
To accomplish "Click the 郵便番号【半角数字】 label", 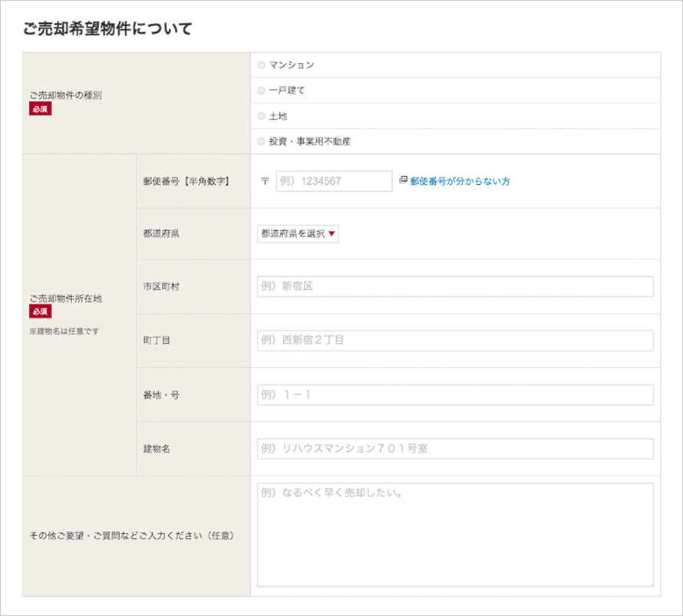I will (x=186, y=182).
